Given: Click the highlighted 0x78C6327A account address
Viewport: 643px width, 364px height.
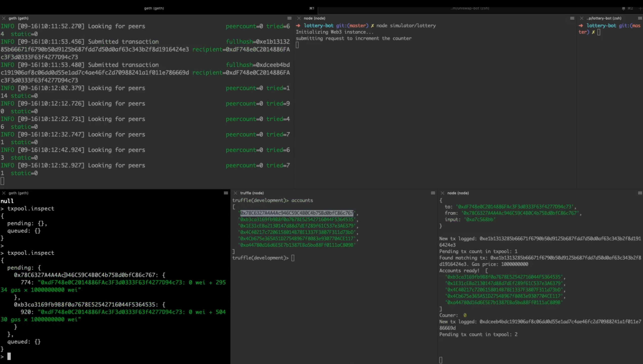Looking at the screenshot, I should pyautogui.click(x=296, y=213).
